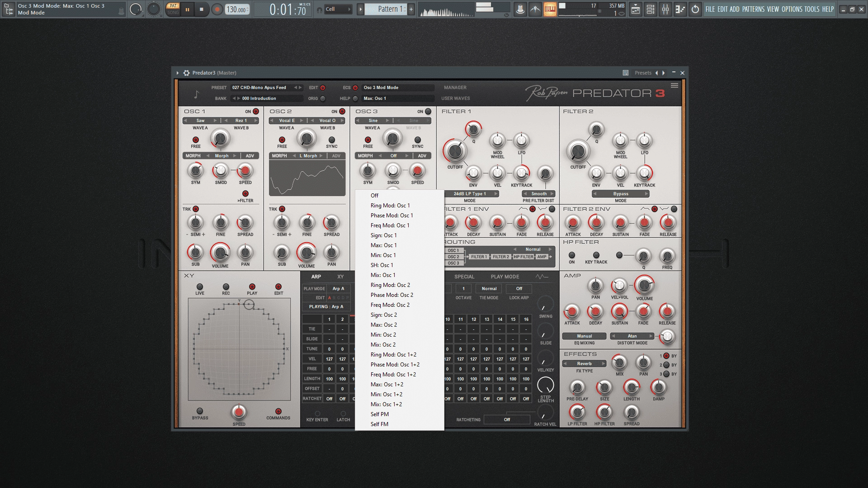Toggle the XY BYPASS button

[x=200, y=411]
